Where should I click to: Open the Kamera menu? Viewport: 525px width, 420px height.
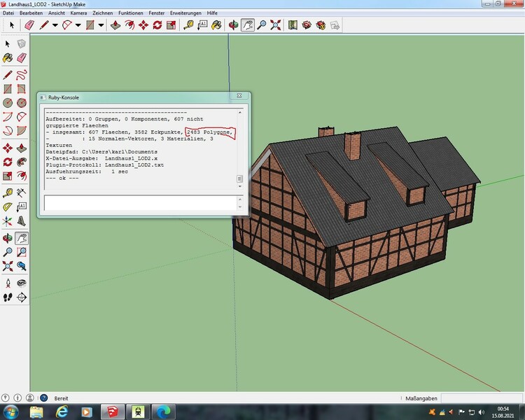79,13
